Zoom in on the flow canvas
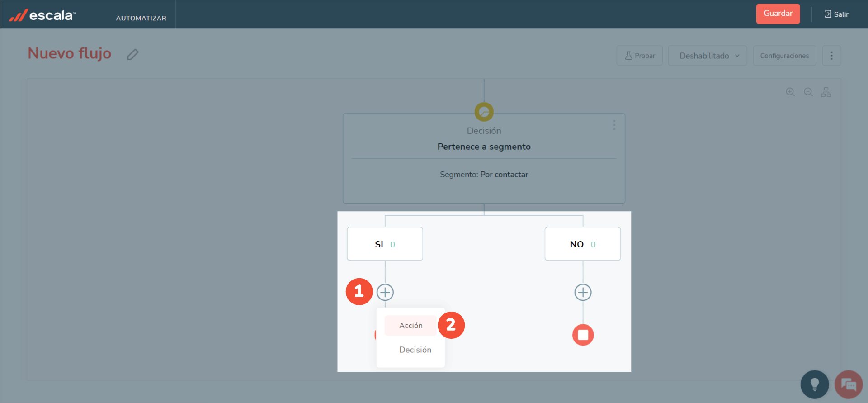The height and width of the screenshot is (403, 868). [x=790, y=92]
